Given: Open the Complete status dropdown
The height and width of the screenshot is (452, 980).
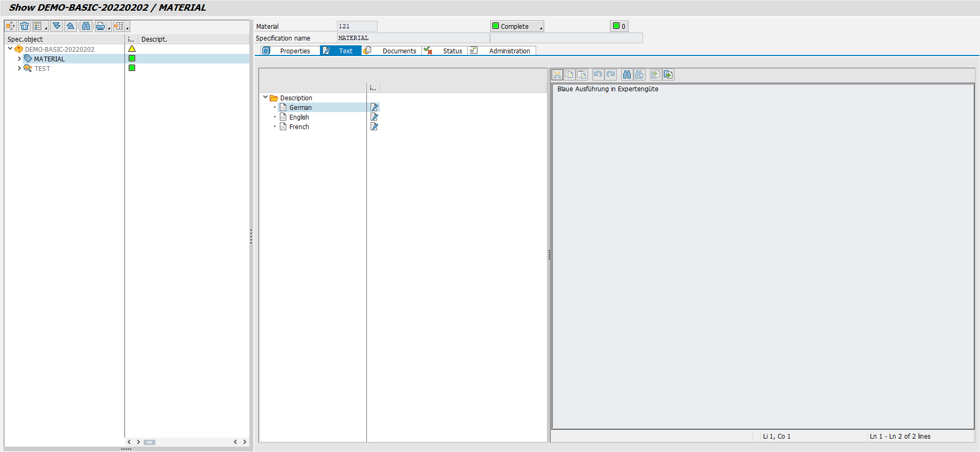Looking at the screenshot, I should 516,26.
